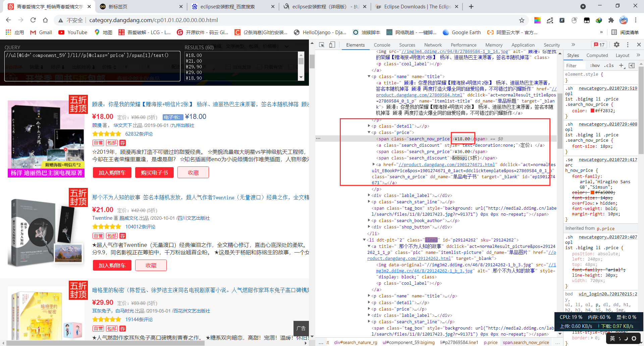This screenshot has height=346, width=644.
Task: Show more Styles sidebar tabs chevron
Action: coord(638,55)
